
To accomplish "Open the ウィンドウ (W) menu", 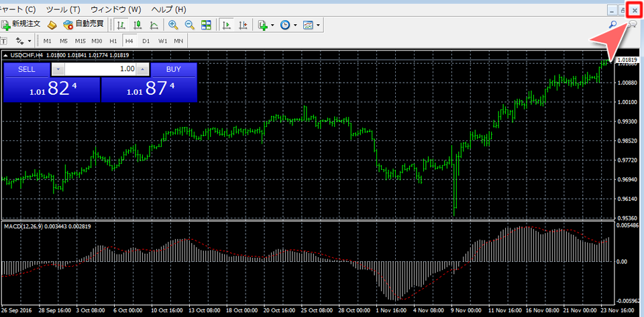I will pyautogui.click(x=115, y=9).
